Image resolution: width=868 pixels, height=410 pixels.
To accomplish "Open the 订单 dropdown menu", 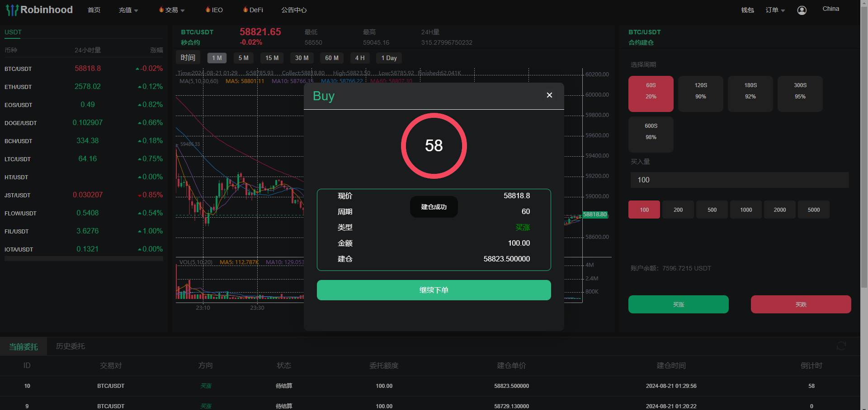I will pos(775,10).
